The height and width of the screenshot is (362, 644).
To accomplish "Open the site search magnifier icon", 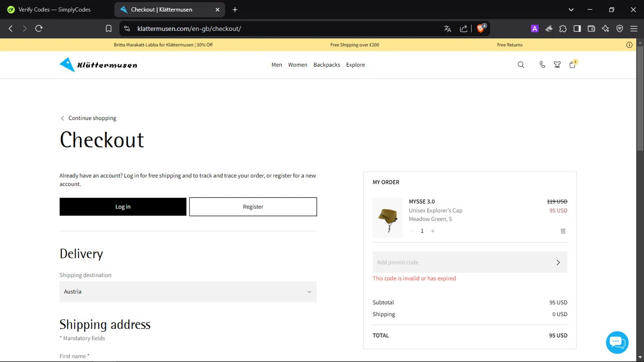I will point(521,65).
